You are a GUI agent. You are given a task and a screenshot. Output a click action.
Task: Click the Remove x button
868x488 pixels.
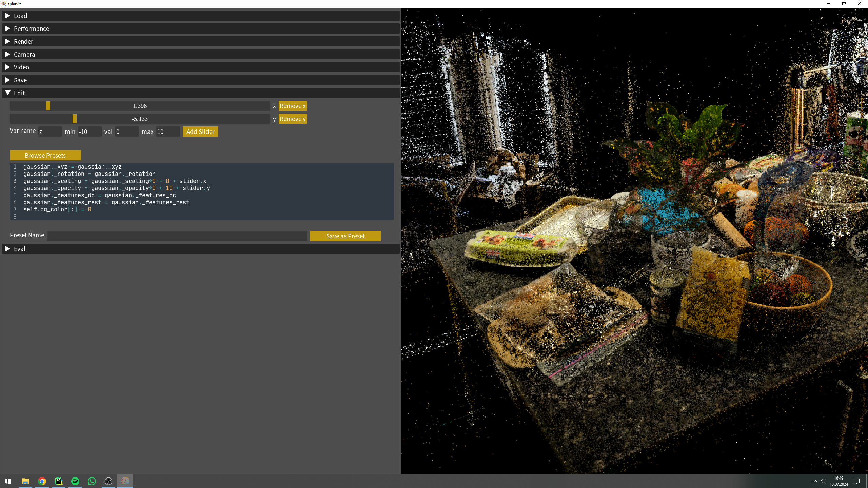(293, 106)
